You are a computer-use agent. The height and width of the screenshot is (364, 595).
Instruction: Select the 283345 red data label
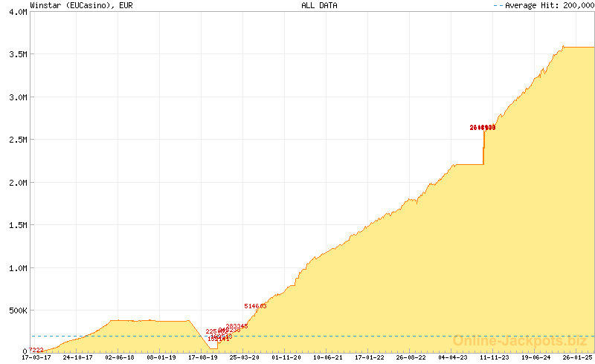click(237, 326)
